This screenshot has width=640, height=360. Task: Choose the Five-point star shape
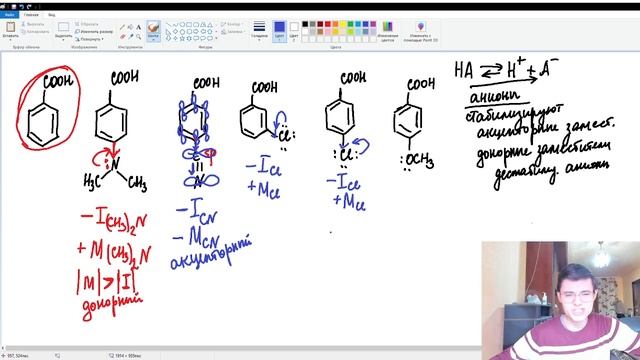pos(182,38)
